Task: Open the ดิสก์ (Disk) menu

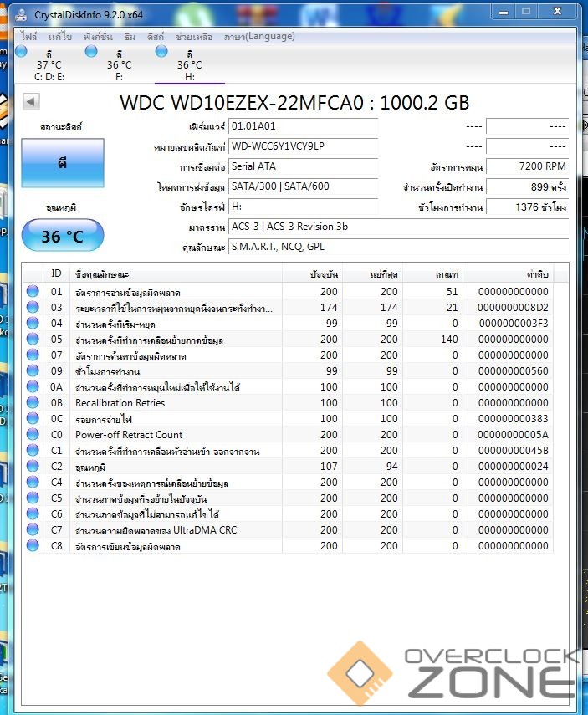Action: pos(155,37)
